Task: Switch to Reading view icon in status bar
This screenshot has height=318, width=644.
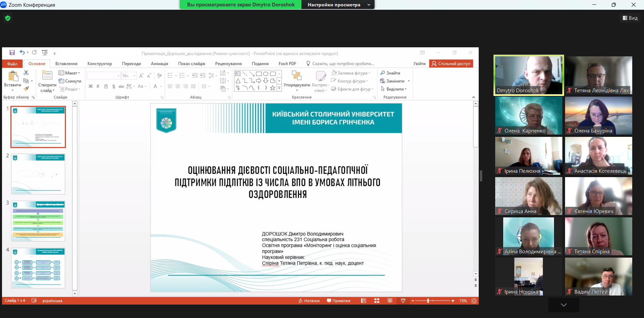Action: pos(390,301)
